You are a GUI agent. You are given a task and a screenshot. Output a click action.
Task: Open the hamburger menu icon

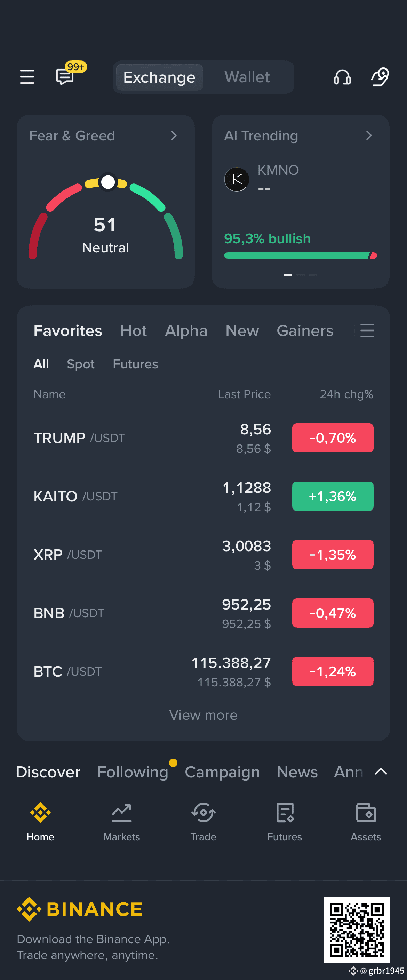(x=27, y=77)
